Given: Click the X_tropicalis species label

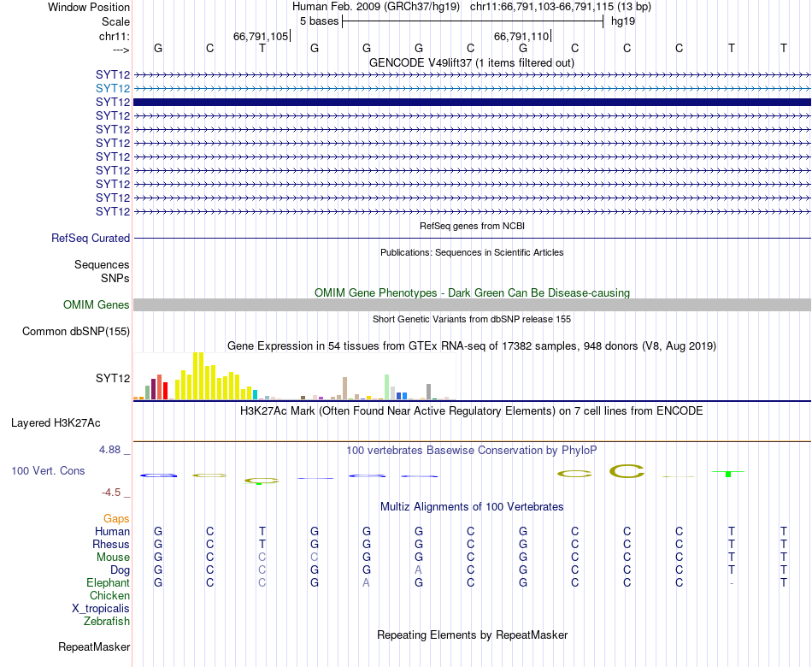Looking at the screenshot, I should pyautogui.click(x=101, y=609).
